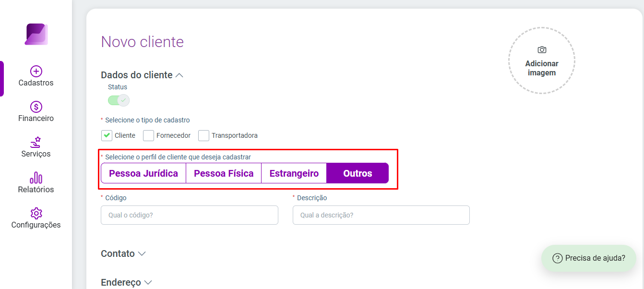Select the Pessoa Física profile tab
This screenshot has height=289, width=644.
224,173
